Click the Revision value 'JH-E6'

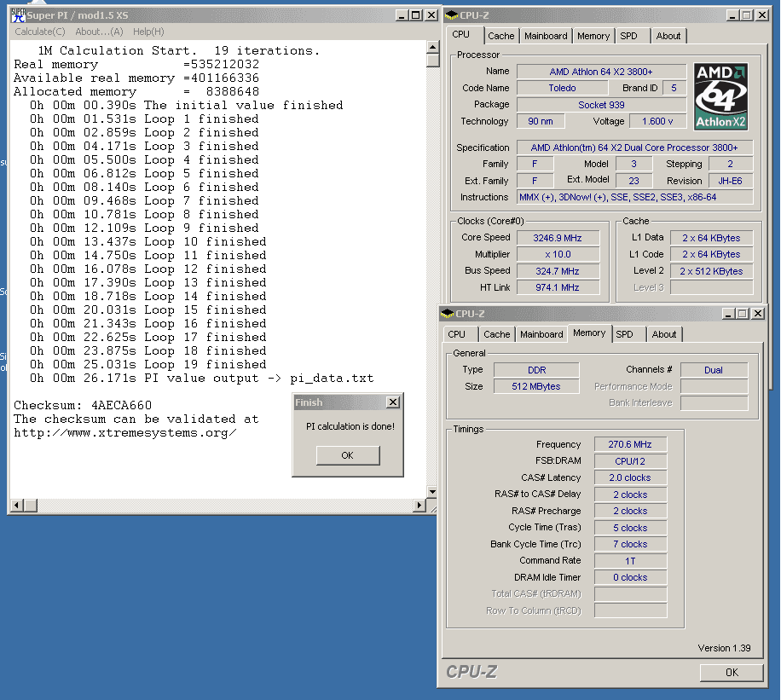(730, 181)
